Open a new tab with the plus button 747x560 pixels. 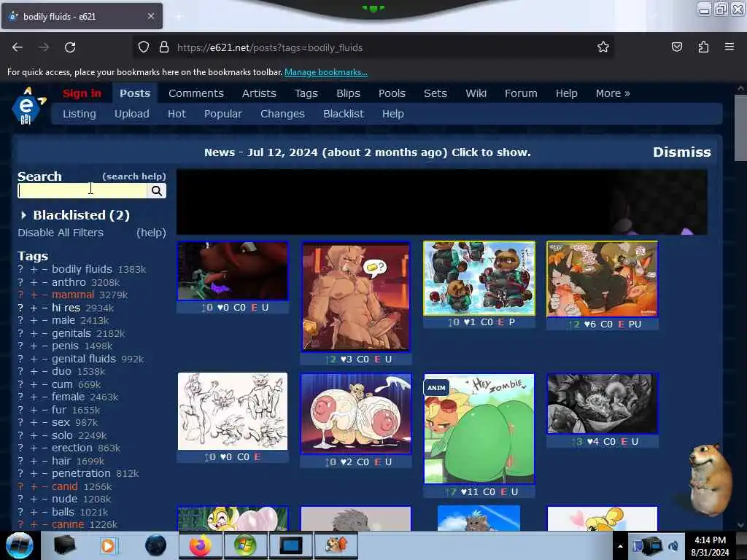pyautogui.click(x=179, y=16)
